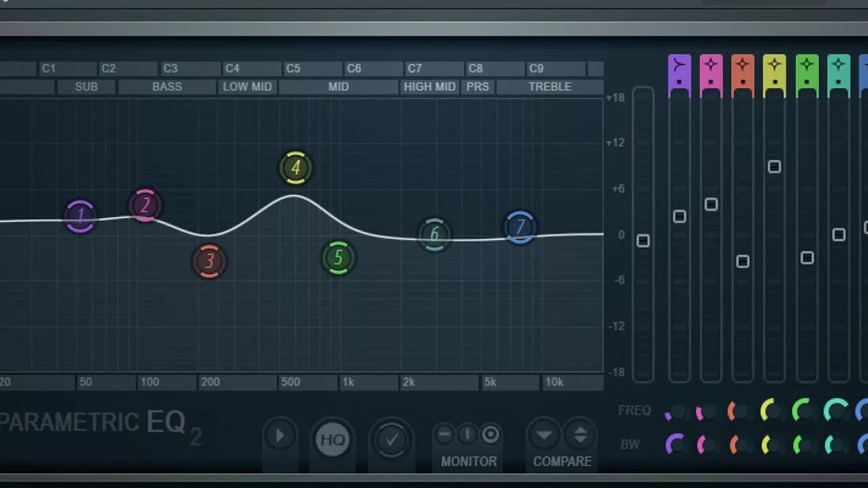Click the 100 frequency axis label
This screenshot has width=868, height=488.
click(149, 382)
